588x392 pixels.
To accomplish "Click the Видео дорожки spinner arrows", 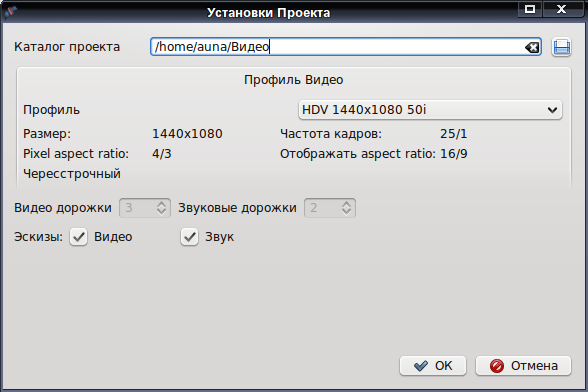I will pyautogui.click(x=162, y=208).
